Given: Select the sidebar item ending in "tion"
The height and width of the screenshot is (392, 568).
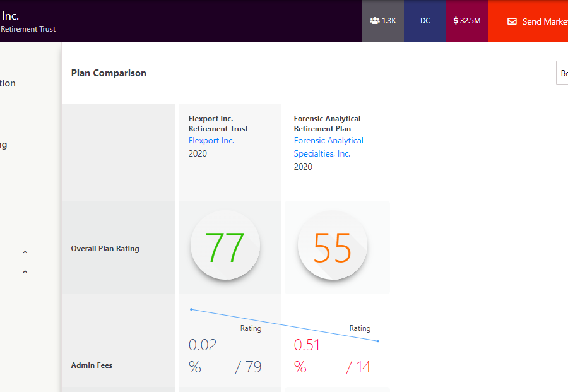Looking at the screenshot, I should [8, 83].
